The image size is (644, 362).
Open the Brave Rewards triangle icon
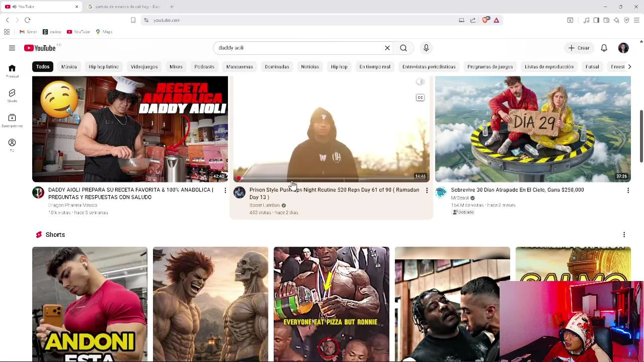496,20
